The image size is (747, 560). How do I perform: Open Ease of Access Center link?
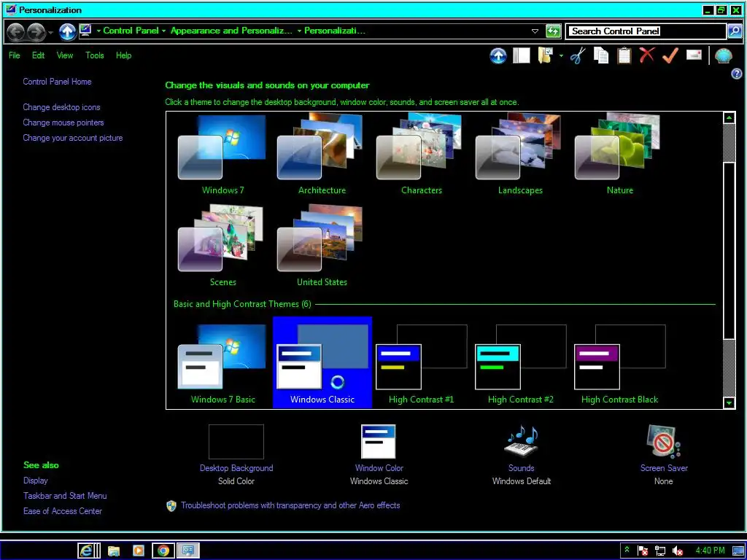tap(63, 511)
